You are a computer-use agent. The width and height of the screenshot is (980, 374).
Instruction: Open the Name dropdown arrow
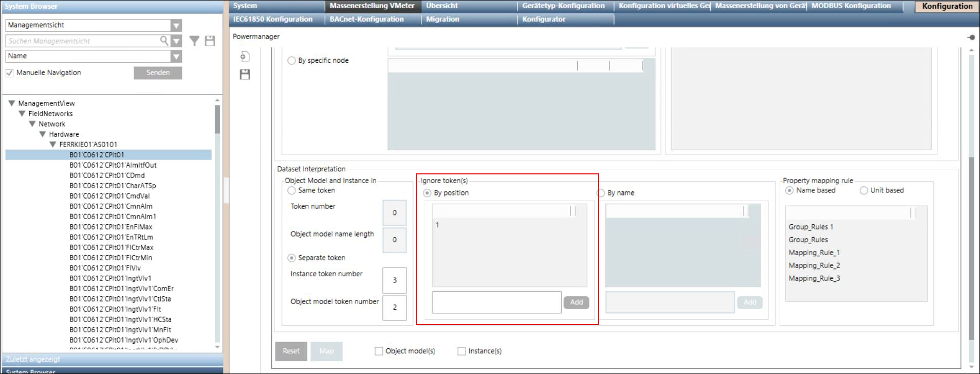(176, 56)
